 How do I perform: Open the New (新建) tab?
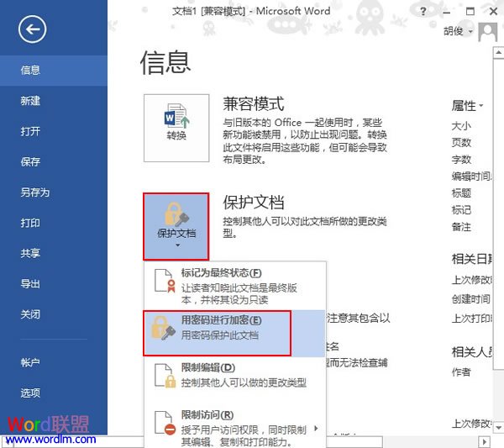[x=54, y=101]
